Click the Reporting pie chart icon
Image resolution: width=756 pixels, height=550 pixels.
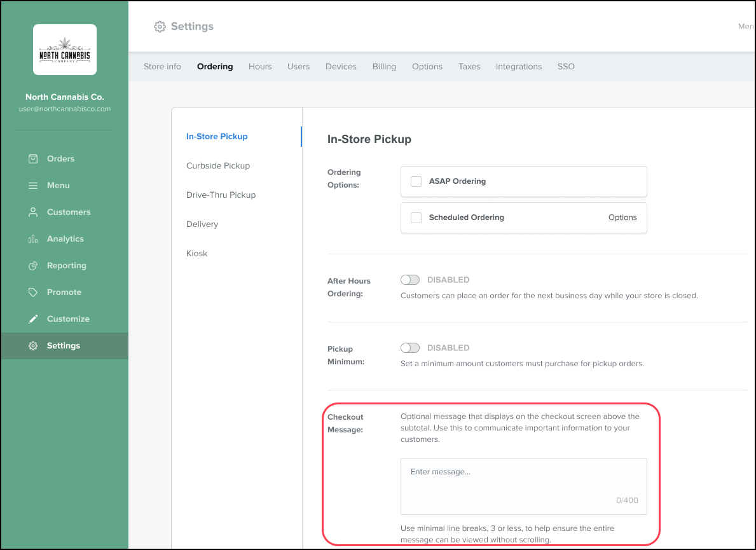click(33, 266)
